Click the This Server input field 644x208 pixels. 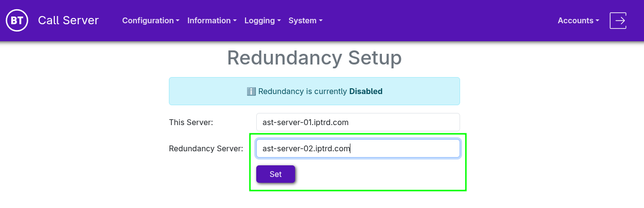pyautogui.click(x=358, y=122)
